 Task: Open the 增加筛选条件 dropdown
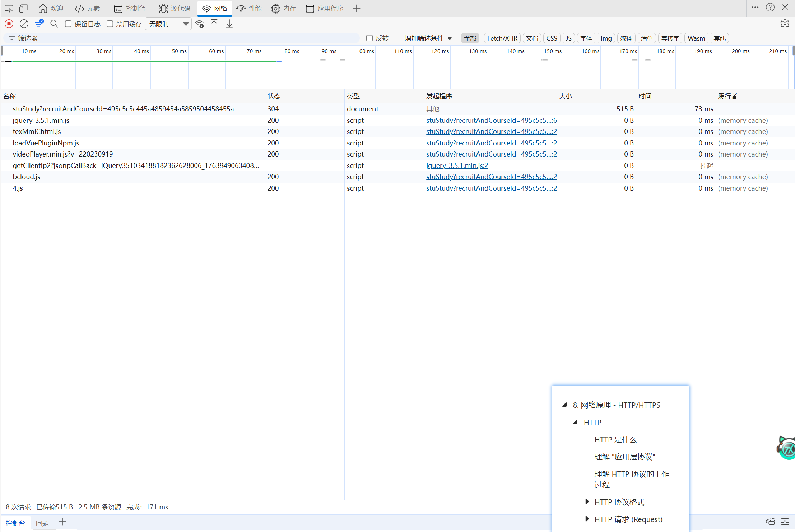pyautogui.click(x=428, y=38)
